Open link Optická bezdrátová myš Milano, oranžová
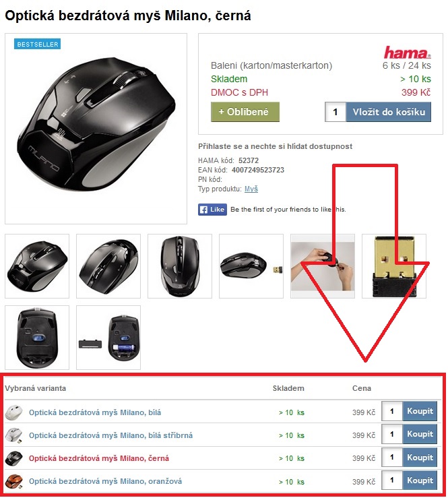Image resolution: width=448 pixels, height=498 pixels. click(x=105, y=481)
